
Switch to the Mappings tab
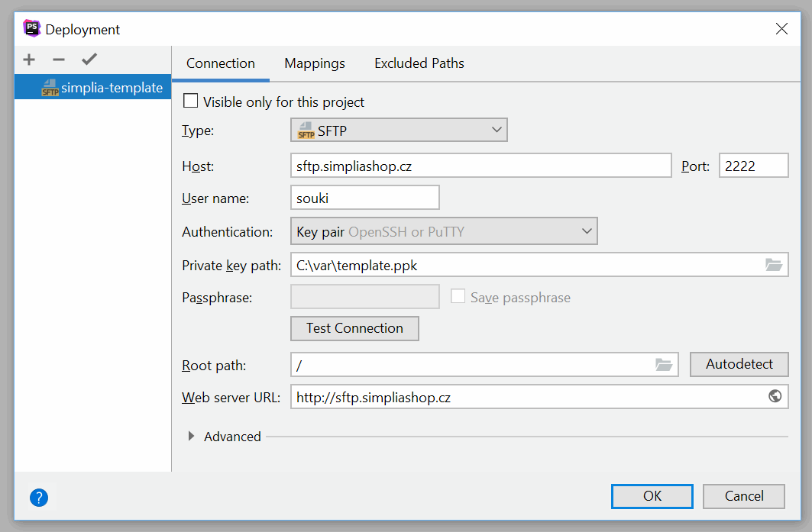315,63
